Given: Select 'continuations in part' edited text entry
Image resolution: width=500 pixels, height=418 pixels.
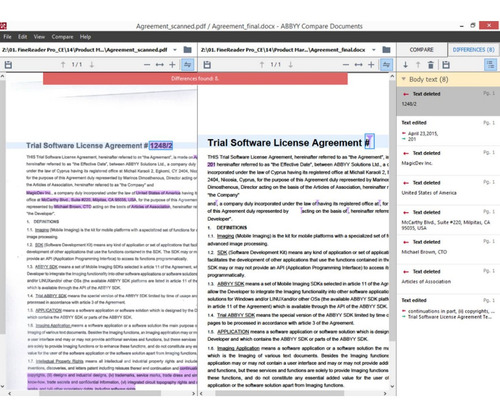Looking at the screenshot, I should click(448, 309).
